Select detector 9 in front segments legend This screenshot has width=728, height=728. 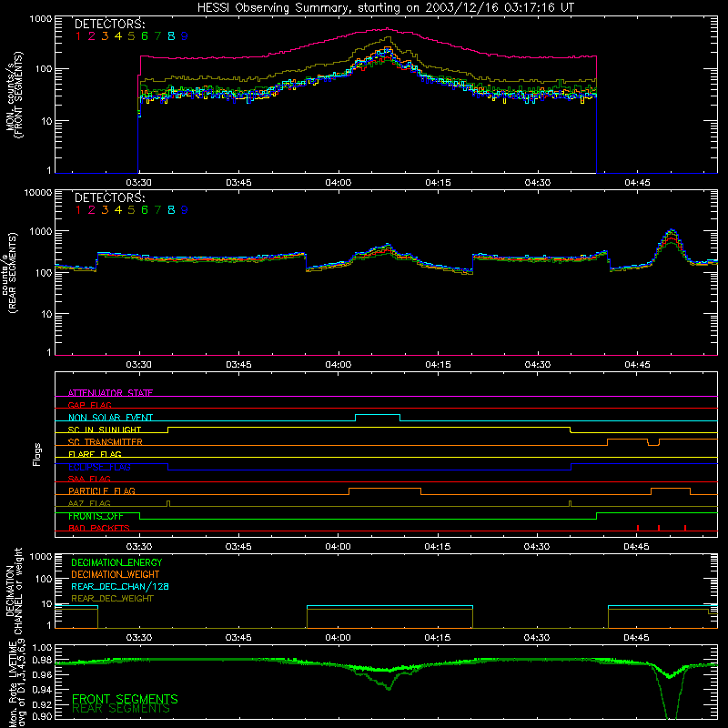[x=185, y=36]
